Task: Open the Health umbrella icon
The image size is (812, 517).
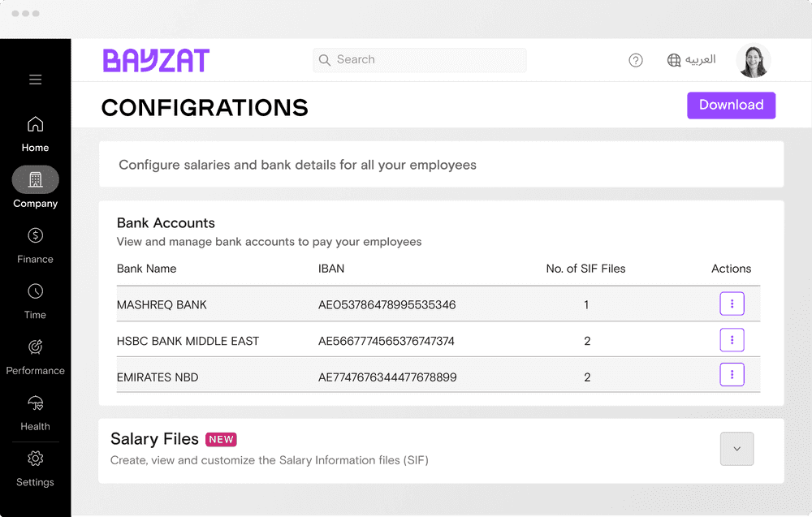Action: [x=35, y=403]
